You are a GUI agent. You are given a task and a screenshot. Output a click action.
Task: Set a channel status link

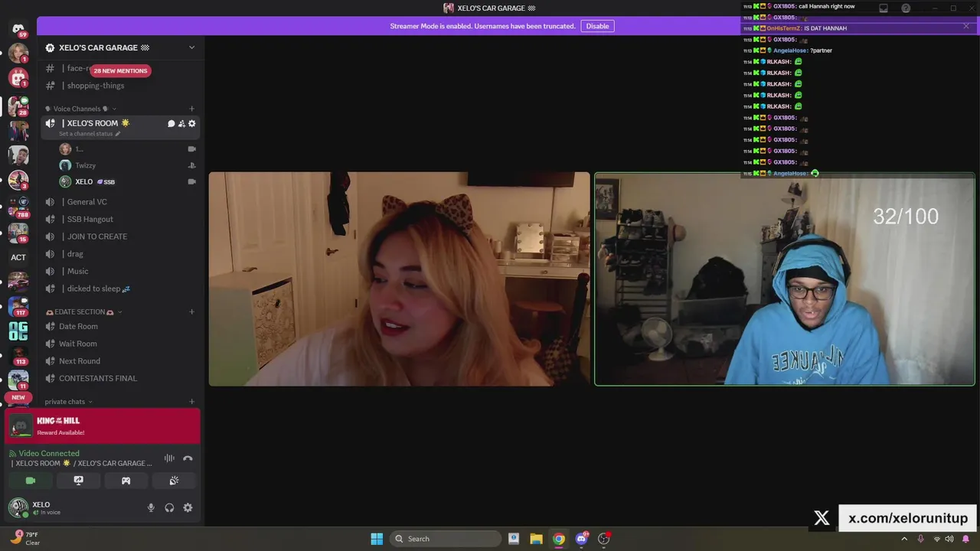pyautogui.click(x=90, y=134)
